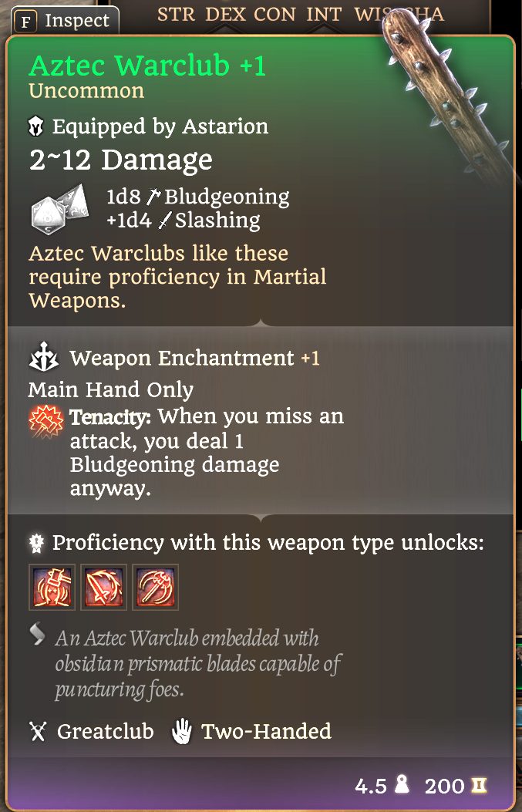Image resolution: width=522 pixels, height=812 pixels.
Task: Click the first weapon action skill icon
Action: tap(52, 588)
